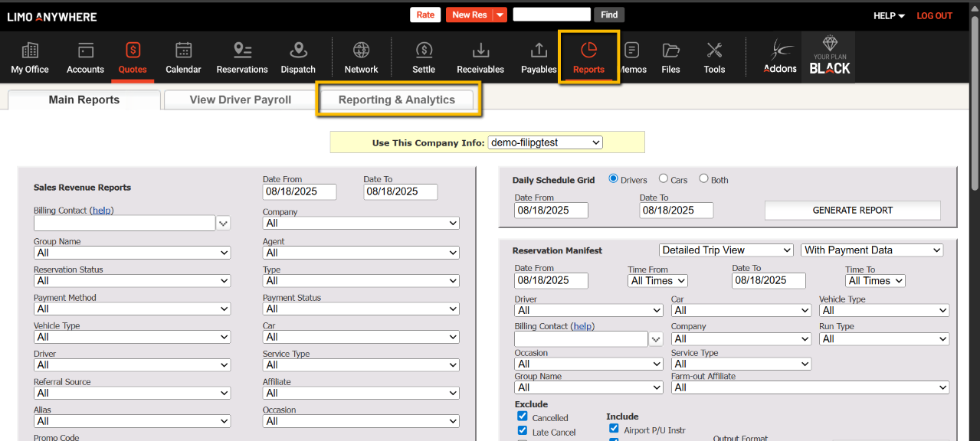The image size is (980, 441).
Task: Open the Tools wrench icon
Action: coord(714,57)
